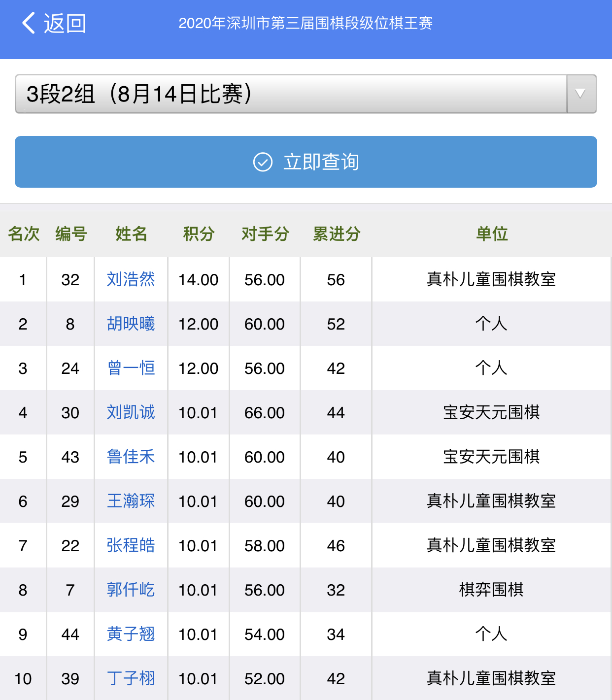Open player 刘浩然 details link
The width and height of the screenshot is (612, 700).
point(131,279)
